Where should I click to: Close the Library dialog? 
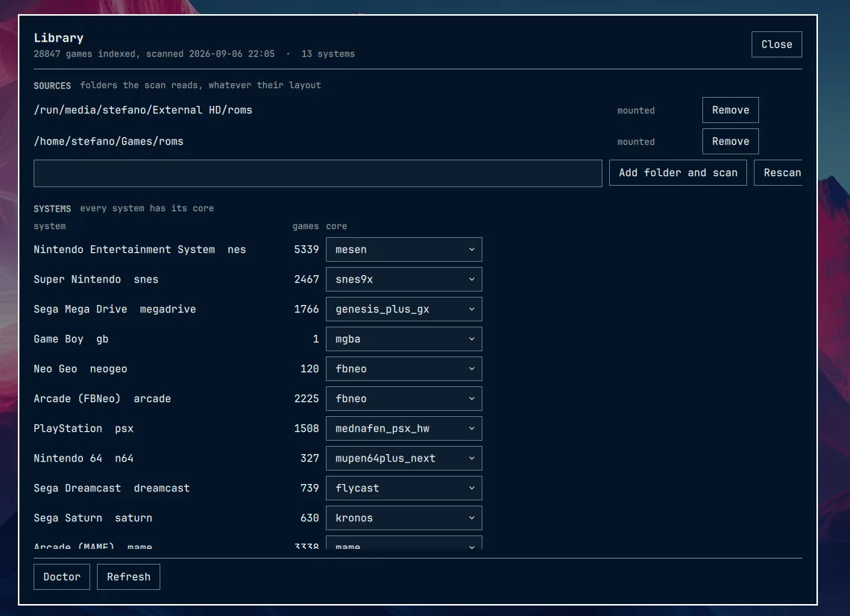(776, 45)
